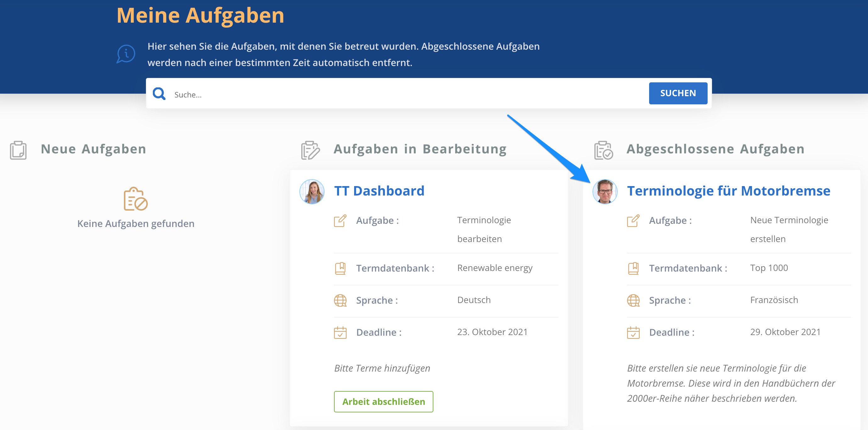The image size is (868, 430).
Task: Click the Aufgaben in Bearbeitung pencil icon
Action: [310, 150]
